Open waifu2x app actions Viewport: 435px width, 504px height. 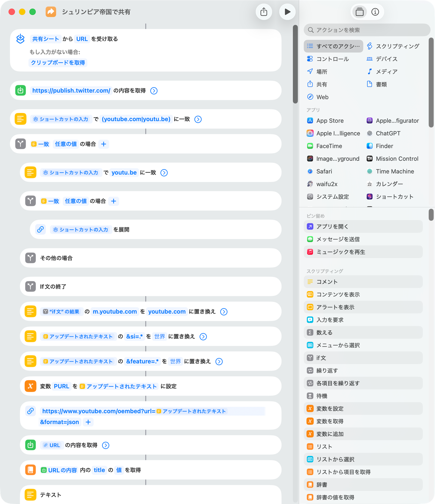coord(322,184)
